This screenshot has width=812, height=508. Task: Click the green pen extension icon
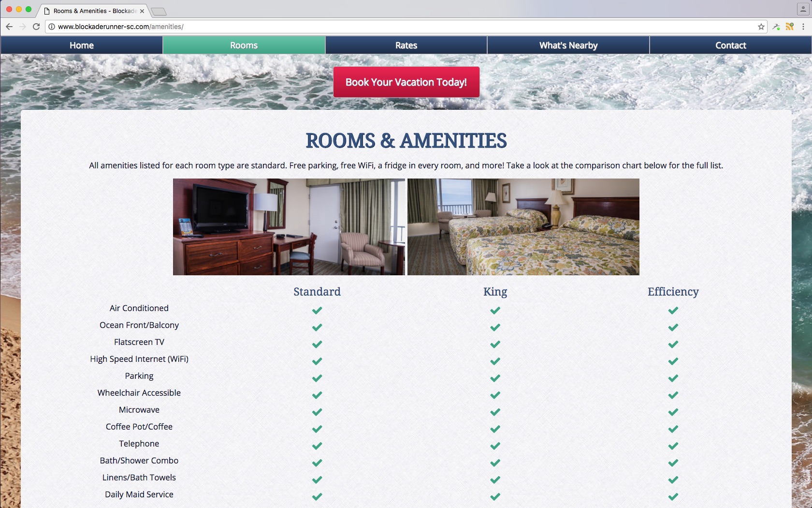click(776, 27)
